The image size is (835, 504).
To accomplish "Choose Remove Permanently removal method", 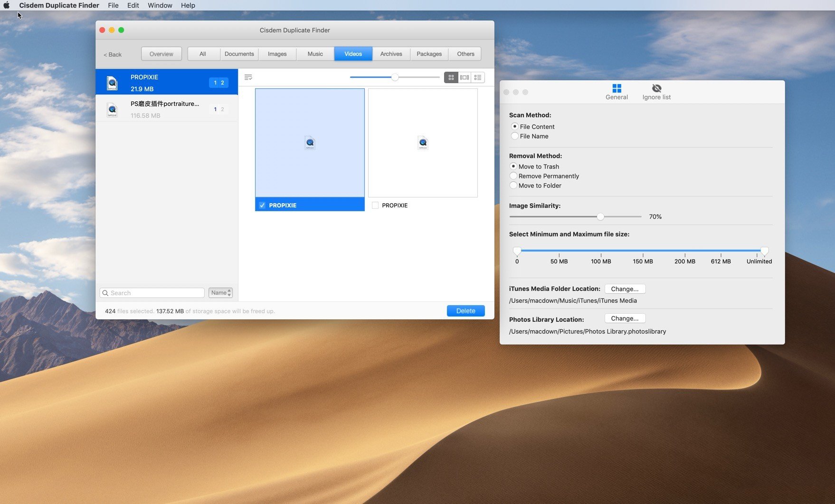I will pyautogui.click(x=513, y=176).
